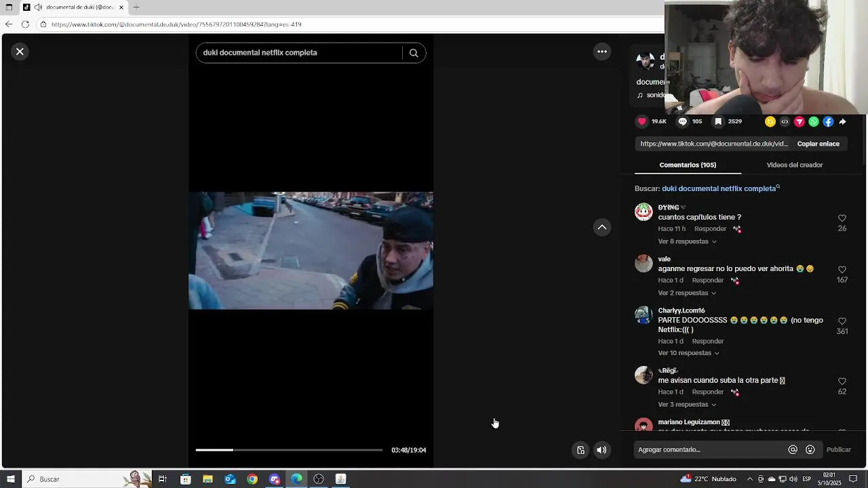Like the video with the heart icon
Image resolution: width=868 pixels, height=488 pixels.
(642, 122)
